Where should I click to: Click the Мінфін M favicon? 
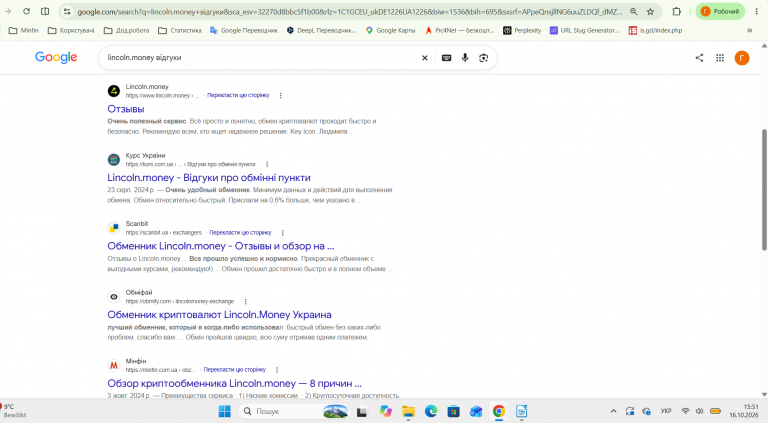pyautogui.click(x=114, y=365)
